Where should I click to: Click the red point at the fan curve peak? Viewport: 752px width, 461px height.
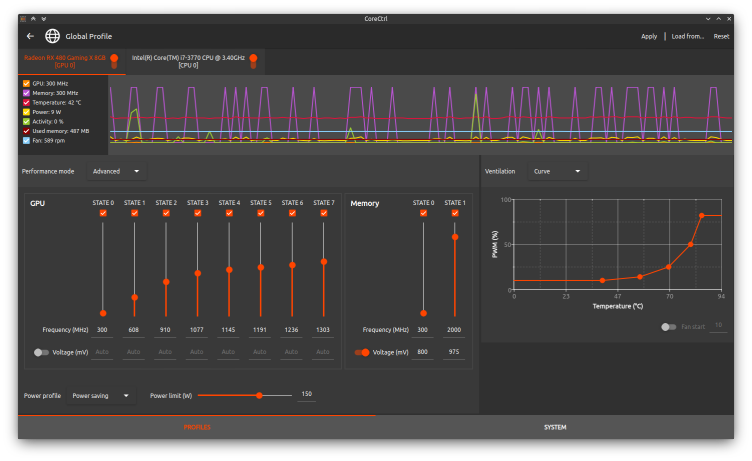[x=701, y=215]
